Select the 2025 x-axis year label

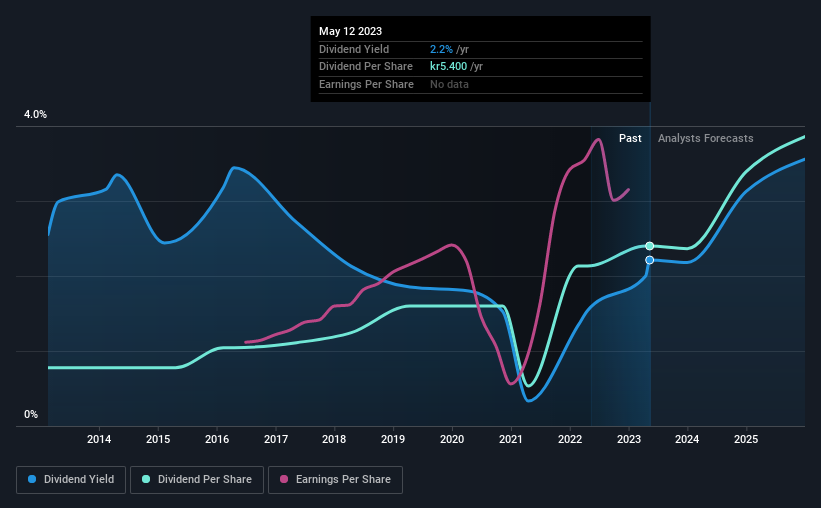point(746,439)
